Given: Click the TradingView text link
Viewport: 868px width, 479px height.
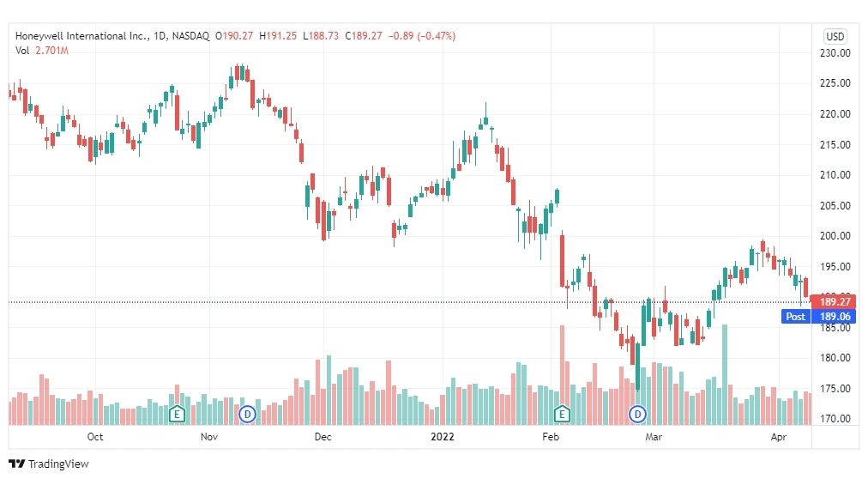Looking at the screenshot, I should [x=58, y=464].
